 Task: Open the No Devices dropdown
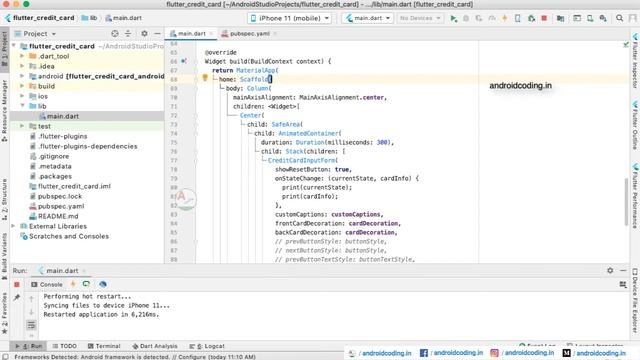[420, 18]
